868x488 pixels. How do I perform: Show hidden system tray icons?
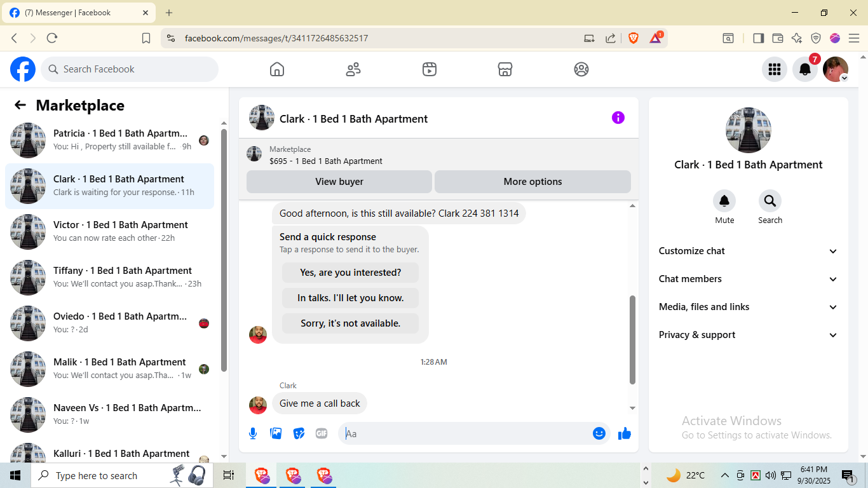(724, 475)
